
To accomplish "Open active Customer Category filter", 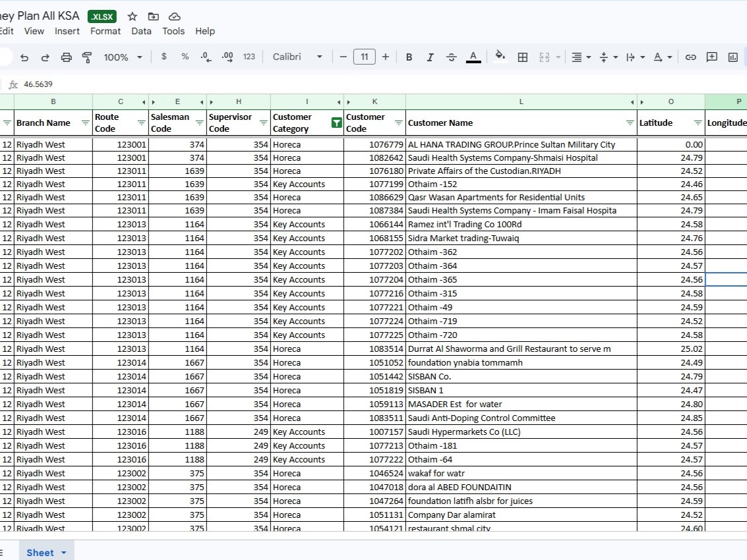I will coord(336,123).
